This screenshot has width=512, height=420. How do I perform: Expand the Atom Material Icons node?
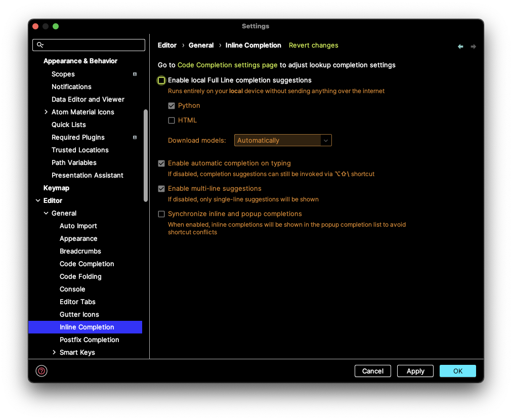point(46,112)
